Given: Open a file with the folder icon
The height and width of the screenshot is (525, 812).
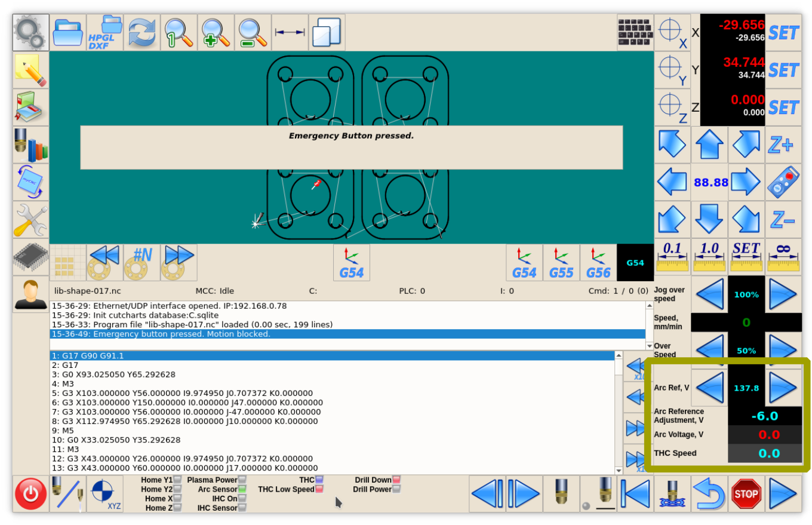Looking at the screenshot, I should pyautogui.click(x=67, y=32).
